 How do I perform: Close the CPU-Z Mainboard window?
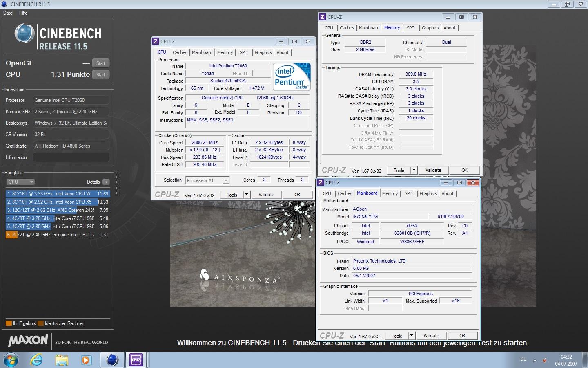[473, 182]
